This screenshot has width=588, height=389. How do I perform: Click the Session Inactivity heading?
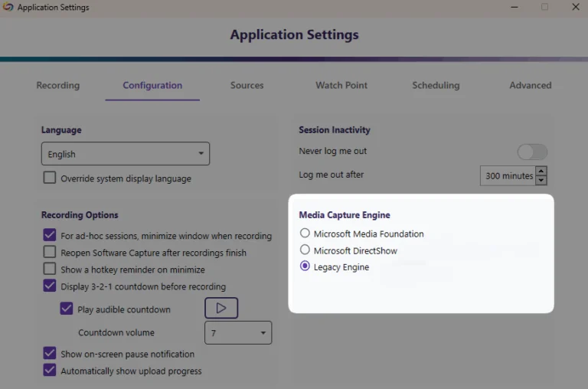click(335, 129)
